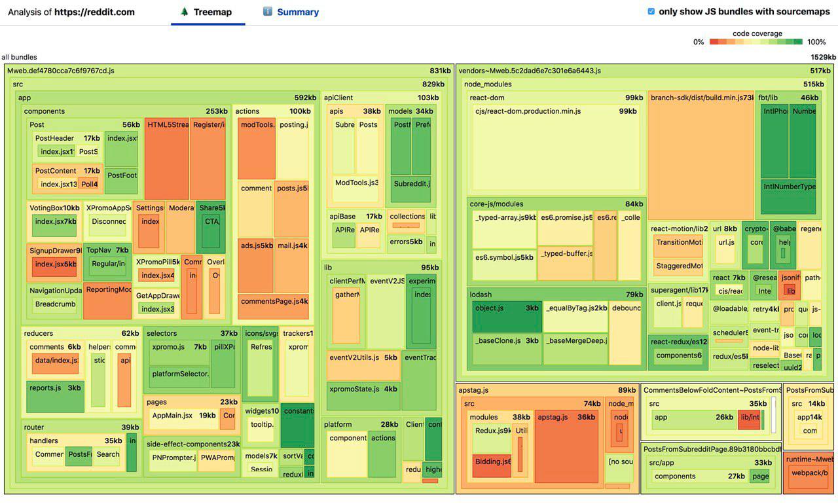
Task: Select the all bundles root label
Action: click(x=19, y=57)
